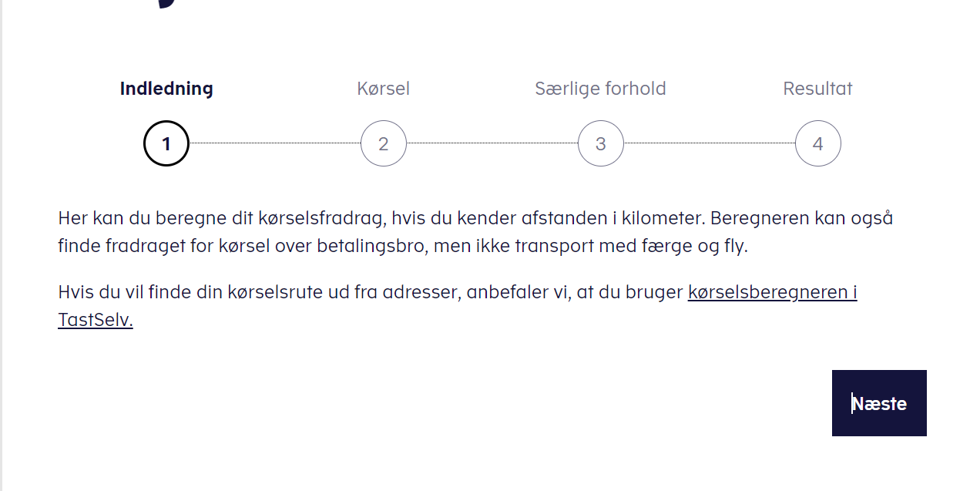Click the underlined TastSelv. text

tap(96, 321)
